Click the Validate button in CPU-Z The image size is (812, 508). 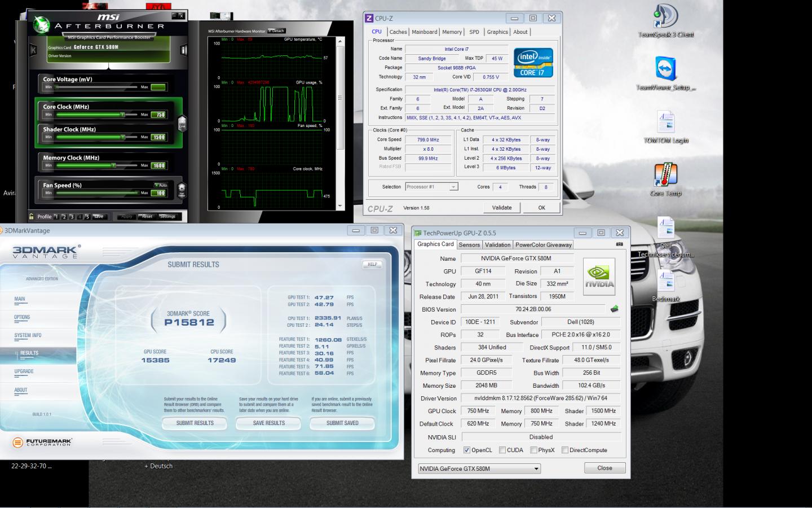click(x=501, y=208)
